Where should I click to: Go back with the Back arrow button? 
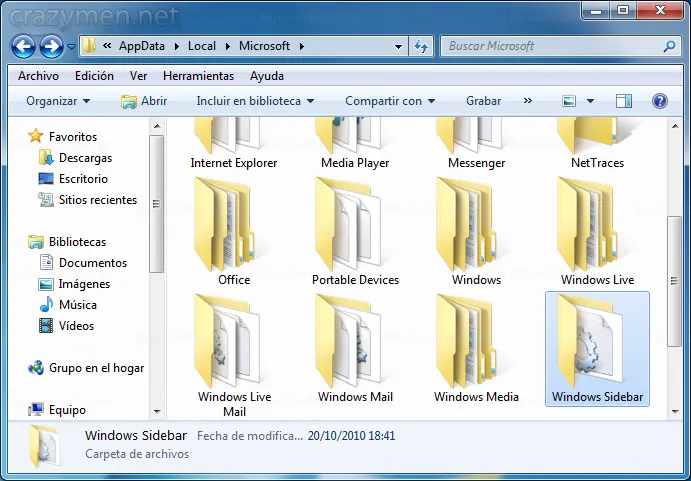(x=23, y=46)
